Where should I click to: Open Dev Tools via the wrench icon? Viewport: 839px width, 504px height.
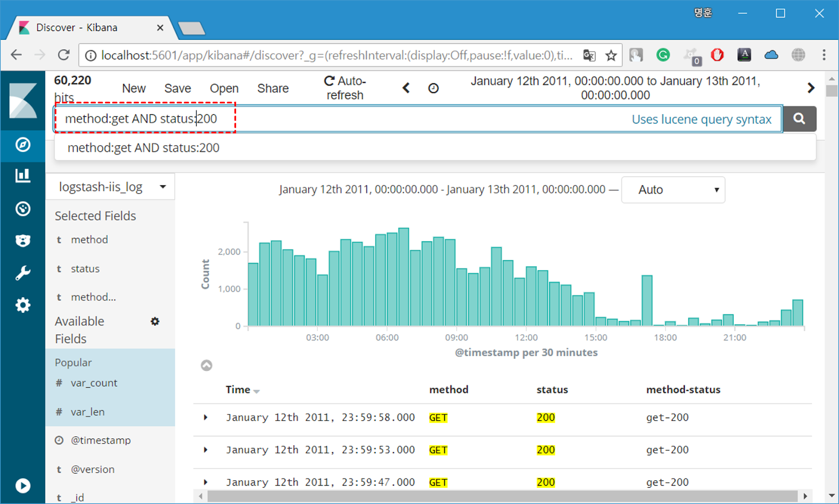[x=23, y=272]
